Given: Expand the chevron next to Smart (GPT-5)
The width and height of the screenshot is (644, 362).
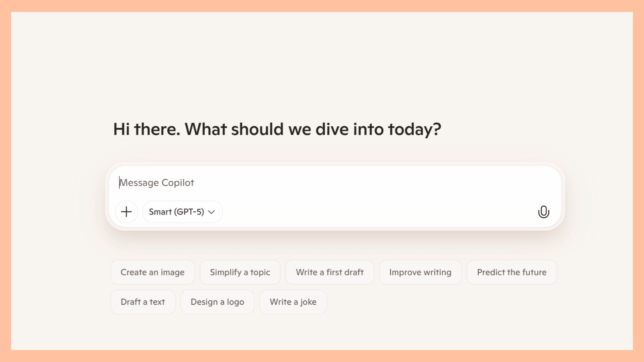Looking at the screenshot, I should (x=211, y=212).
